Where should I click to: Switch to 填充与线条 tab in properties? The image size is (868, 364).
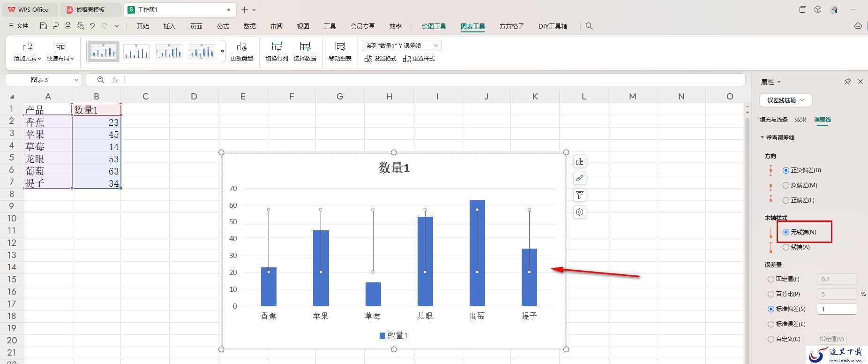(x=774, y=120)
